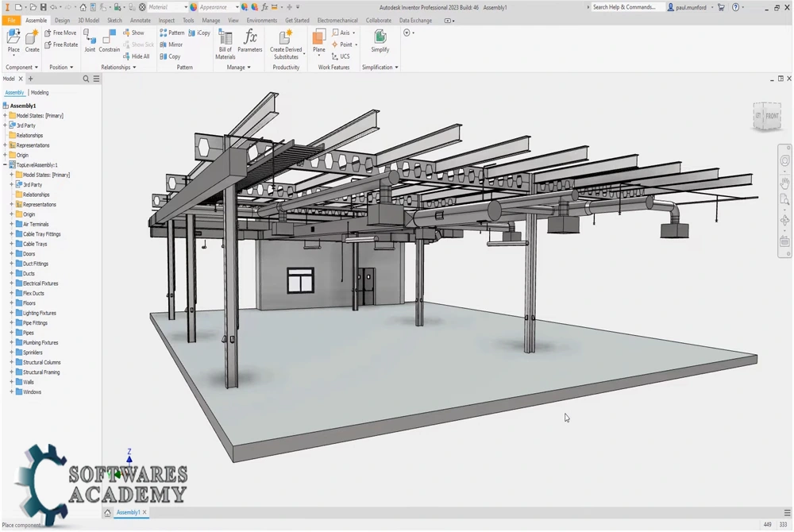Select the Sprinklers folder in browser
794x532 pixels.
pyautogui.click(x=29, y=353)
